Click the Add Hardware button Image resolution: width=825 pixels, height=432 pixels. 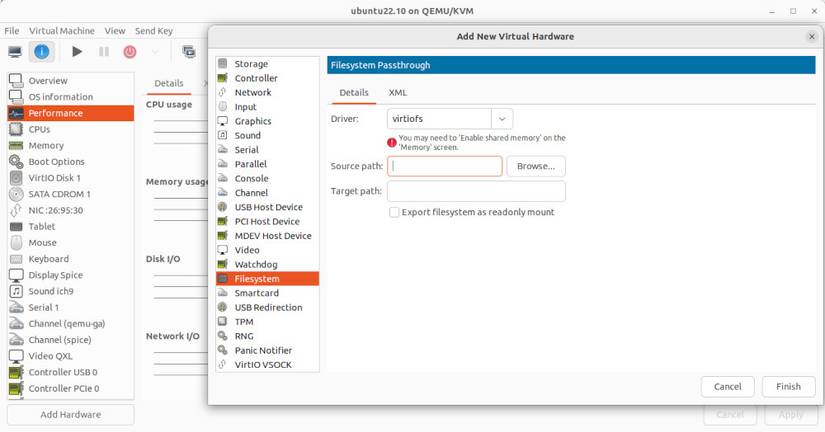point(71,415)
